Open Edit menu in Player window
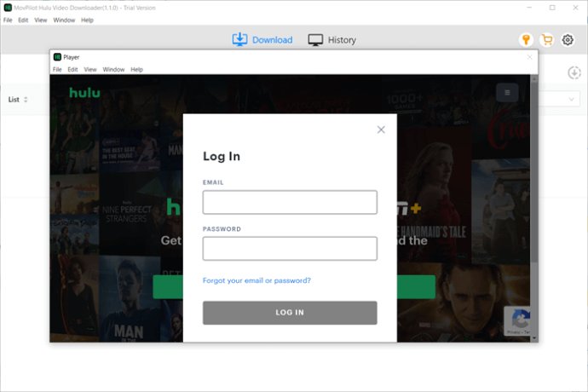Image resolution: width=588 pixels, height=392 pixels. point(72,70)
